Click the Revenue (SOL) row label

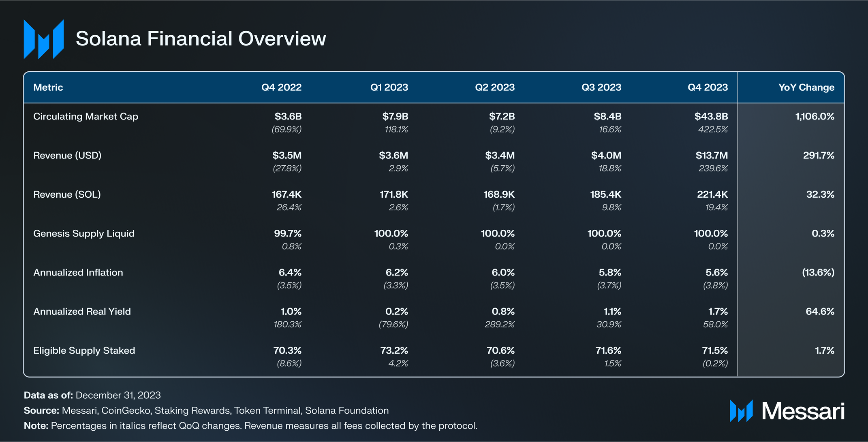(67, 194)
